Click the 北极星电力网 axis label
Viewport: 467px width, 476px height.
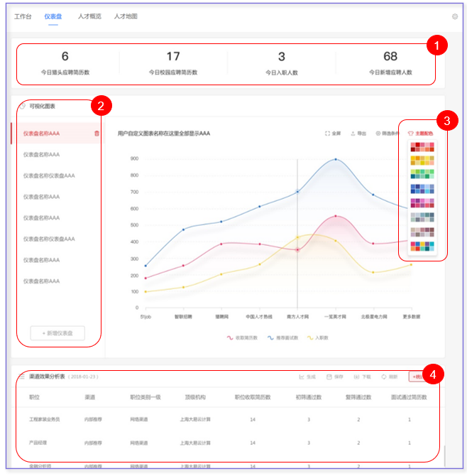pyautogui.click(x=374, y=317)
